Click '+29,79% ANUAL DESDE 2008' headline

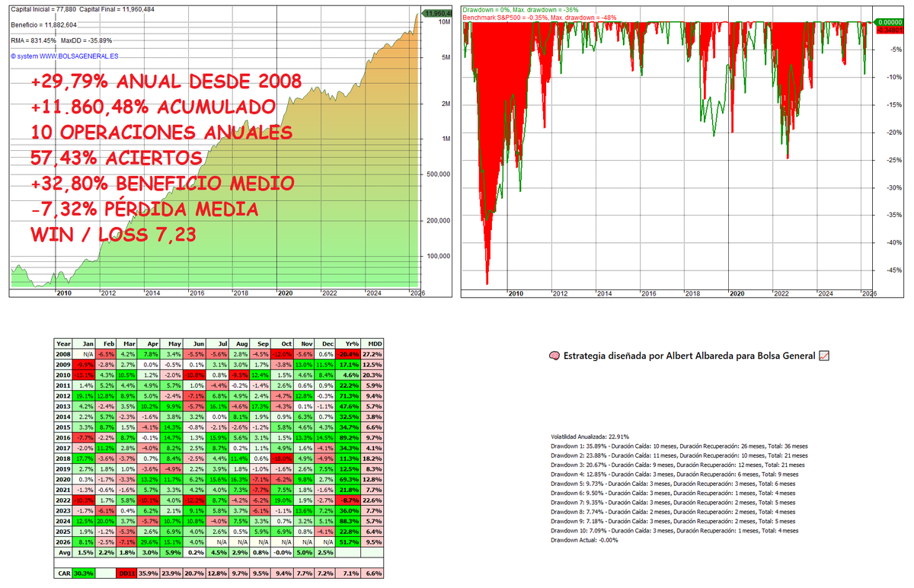[x=167, y=81]
